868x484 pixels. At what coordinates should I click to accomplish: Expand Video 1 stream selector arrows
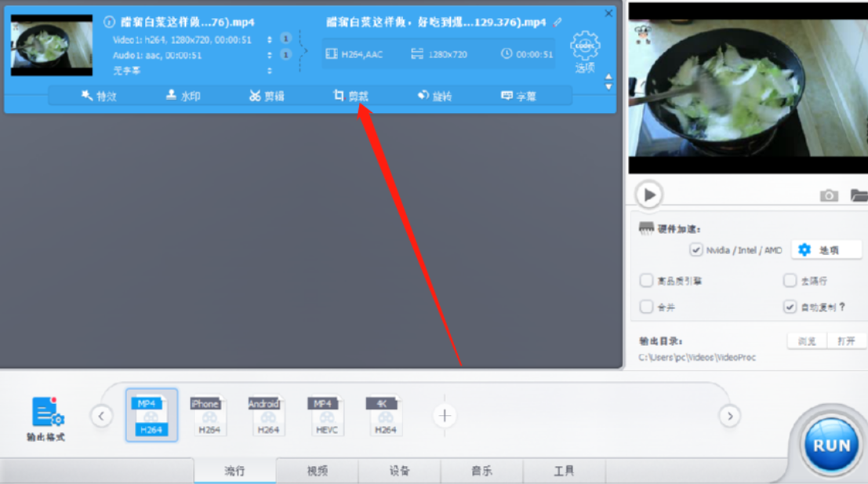pos(270,40)
